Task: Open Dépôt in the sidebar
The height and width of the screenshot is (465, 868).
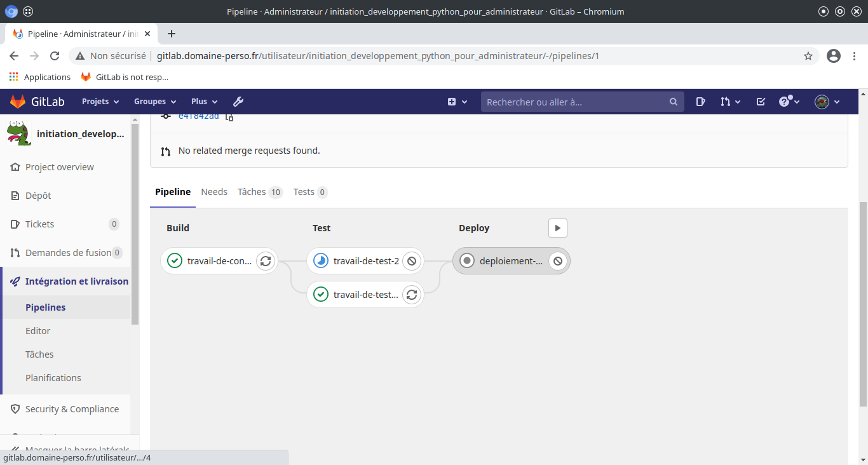Action: (x=38, y=196)
